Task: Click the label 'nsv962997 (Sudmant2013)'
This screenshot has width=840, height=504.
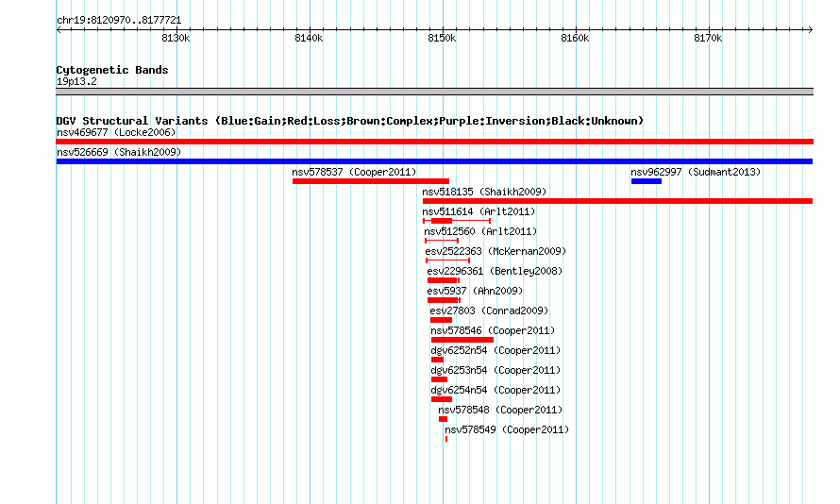Action: pyautogui.click(x=696, y=172)
